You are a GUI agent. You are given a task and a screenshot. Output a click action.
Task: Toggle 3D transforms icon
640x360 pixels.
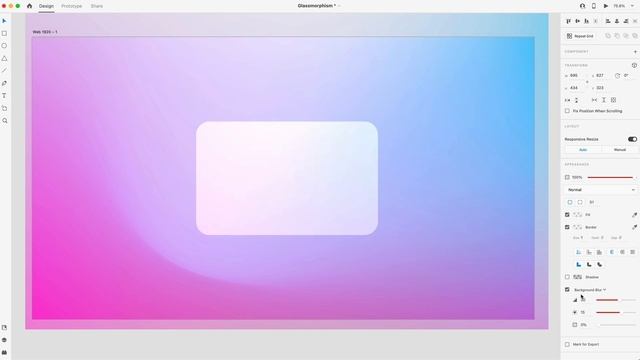coord(634,65)
